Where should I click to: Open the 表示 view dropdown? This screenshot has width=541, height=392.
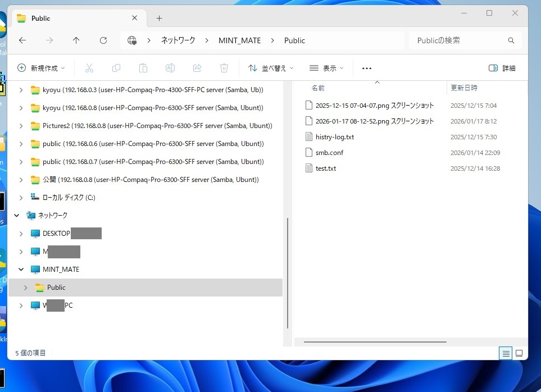click(x=326, y=68)
